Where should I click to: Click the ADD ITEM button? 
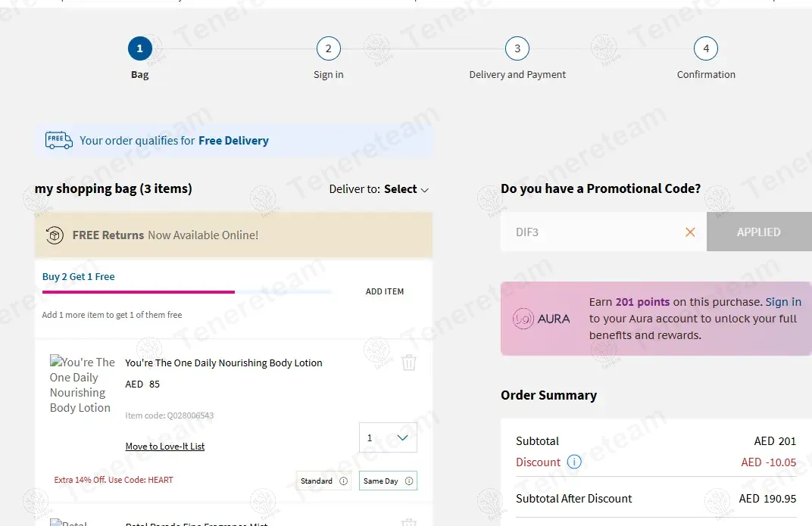pyautogui.click(x=385, y=291)
